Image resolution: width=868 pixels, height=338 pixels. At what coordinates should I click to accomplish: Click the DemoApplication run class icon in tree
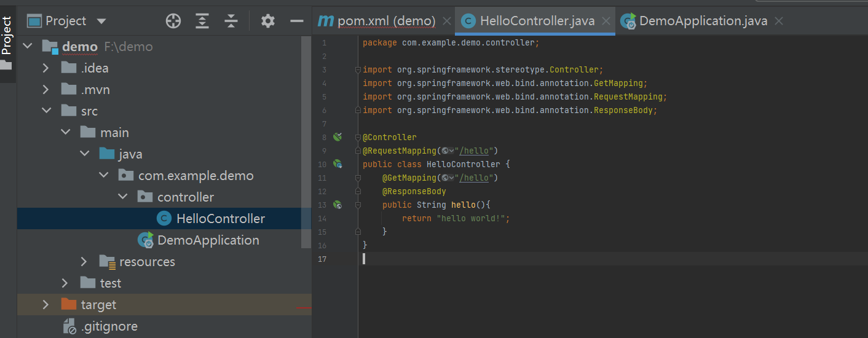pos(146,240)
